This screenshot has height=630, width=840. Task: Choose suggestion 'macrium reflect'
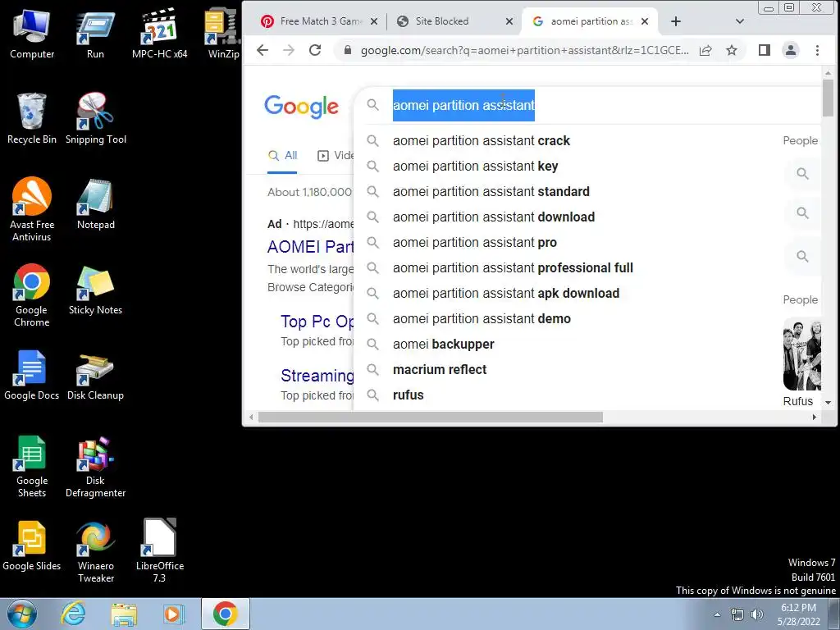point(440,370)
